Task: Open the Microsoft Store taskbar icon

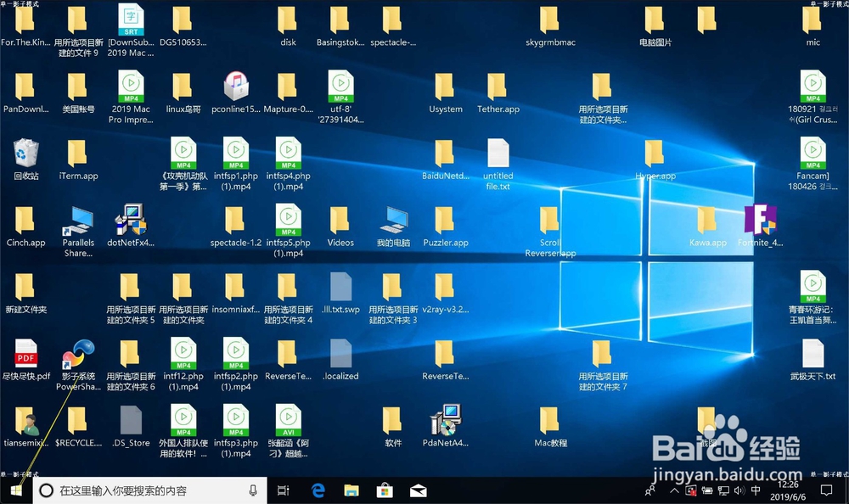Action: 385,490
